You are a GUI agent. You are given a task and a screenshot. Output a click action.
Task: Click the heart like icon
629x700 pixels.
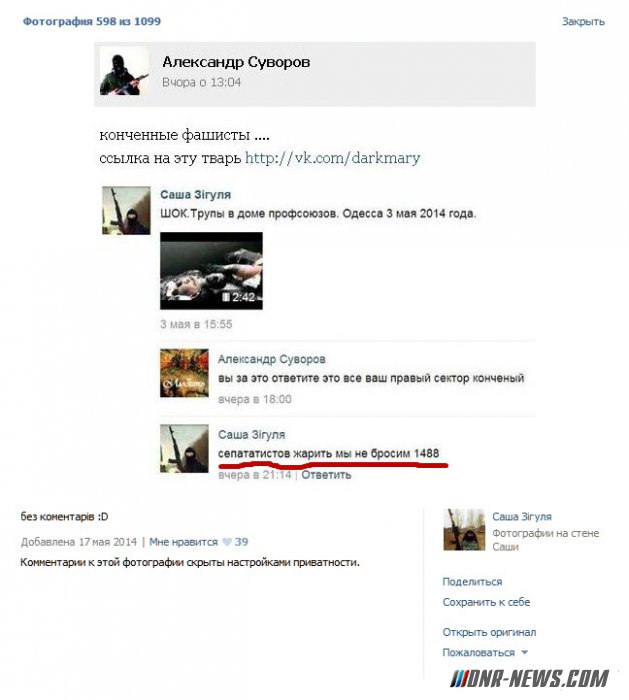click(x=227, y=542)
